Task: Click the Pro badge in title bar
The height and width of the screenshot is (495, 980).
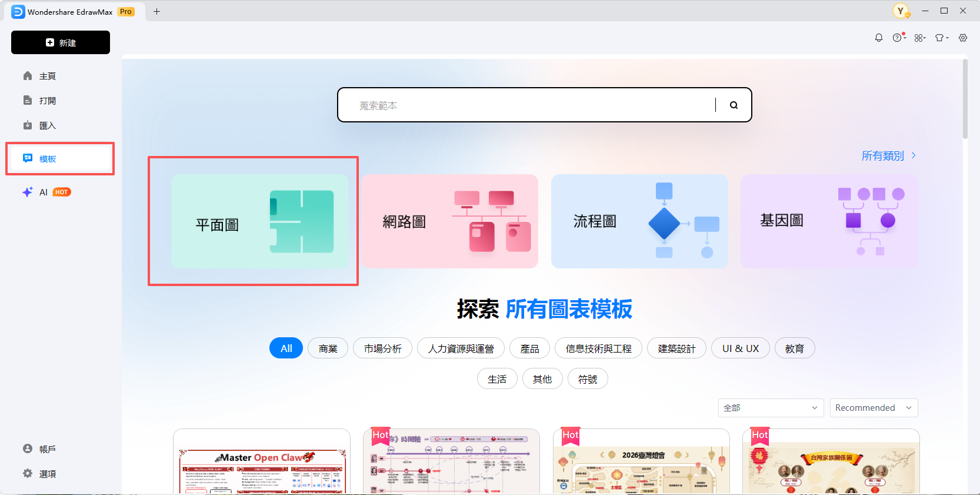Action: tap(126, 11)
